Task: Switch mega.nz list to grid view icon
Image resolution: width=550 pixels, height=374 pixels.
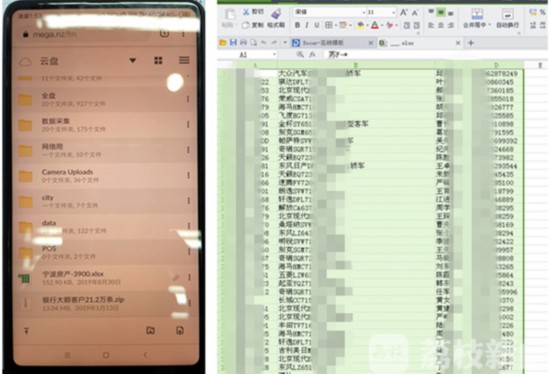Action: tap(158, 60)
